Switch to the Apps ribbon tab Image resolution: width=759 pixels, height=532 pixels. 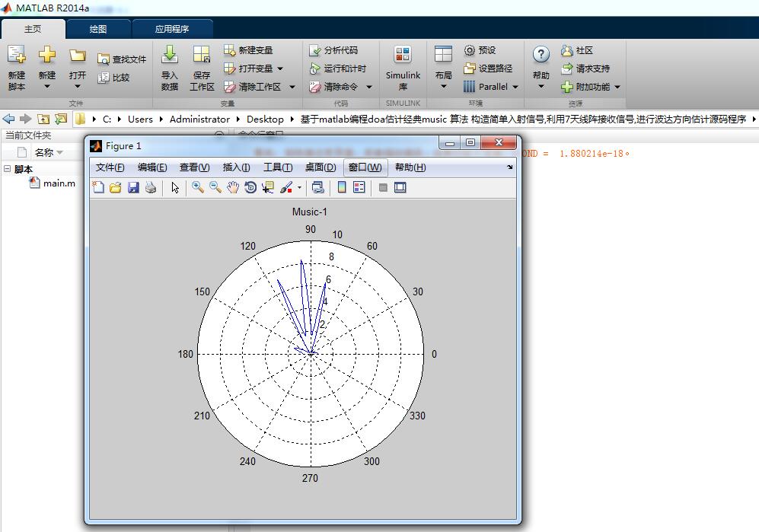(172, 29)
